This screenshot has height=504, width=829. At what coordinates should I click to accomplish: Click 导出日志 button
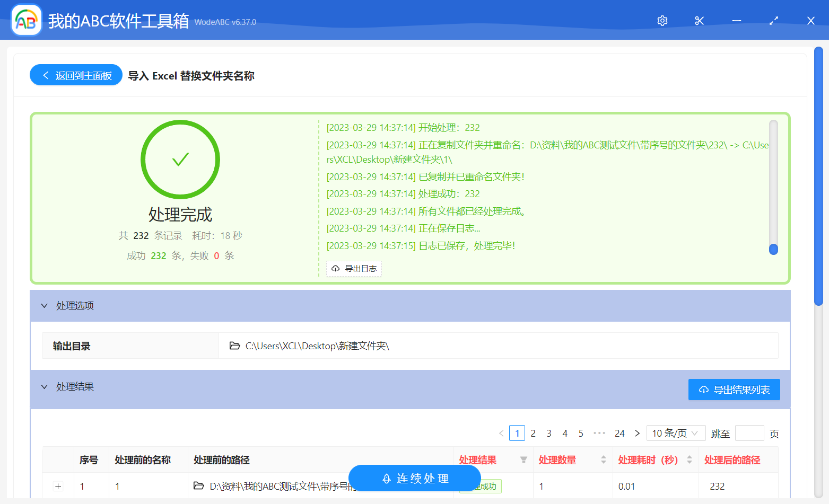[x=354, y=269]
